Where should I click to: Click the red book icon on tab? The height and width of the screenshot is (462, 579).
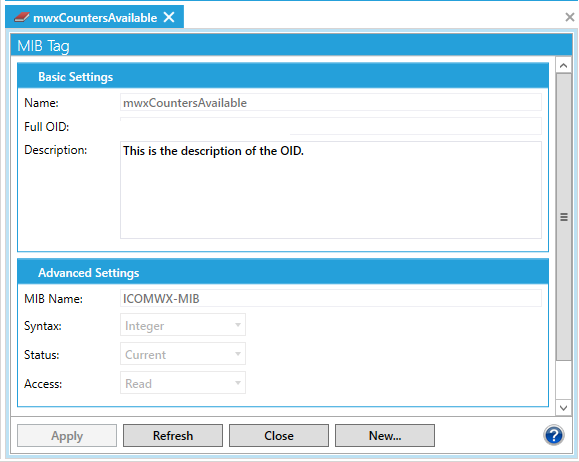click(21, 17)
